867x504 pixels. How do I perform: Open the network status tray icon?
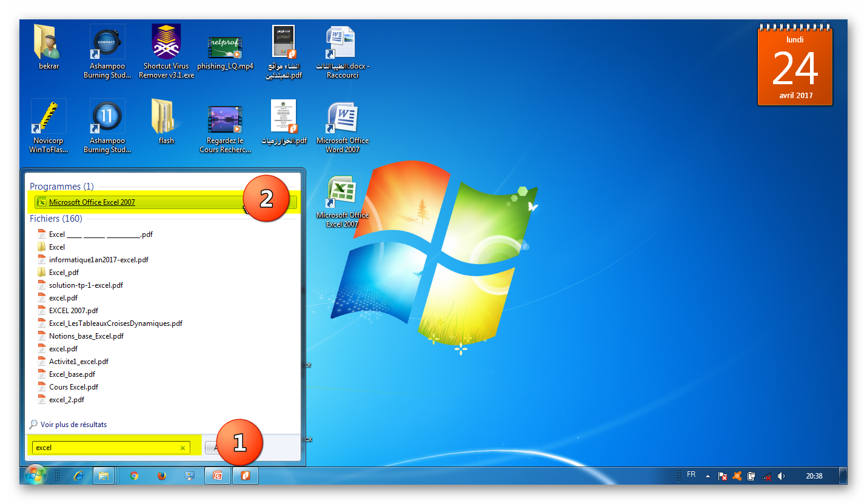coord(766,476)
